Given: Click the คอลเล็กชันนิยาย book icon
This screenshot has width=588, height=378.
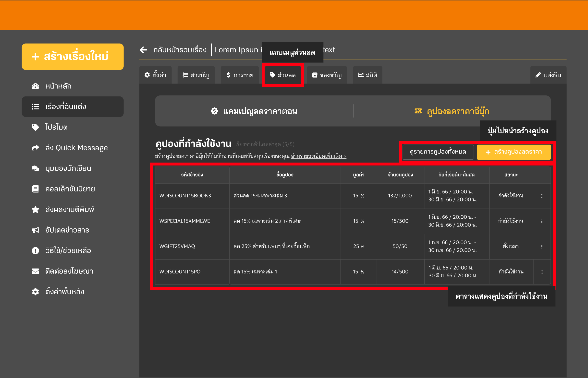Looking at the screenshot, I should coord(35,189).
